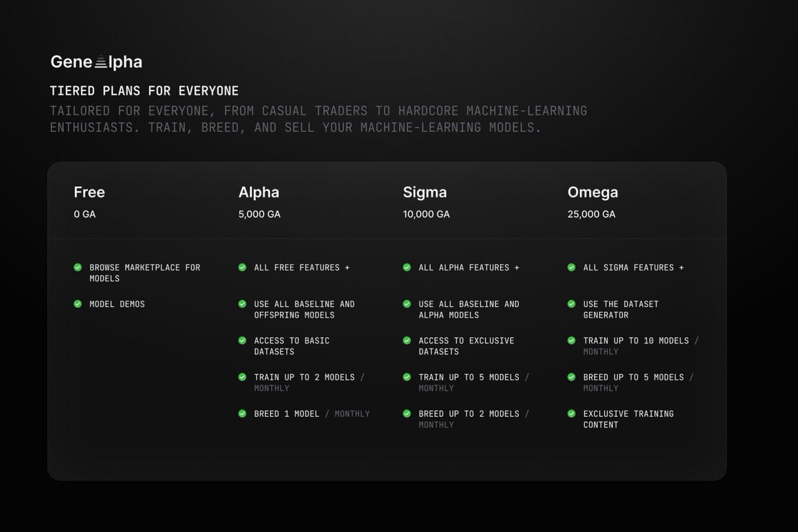
Task: Click checkmark next to All Free Features +
Action: pyautogui.click(x=242, y=267)
